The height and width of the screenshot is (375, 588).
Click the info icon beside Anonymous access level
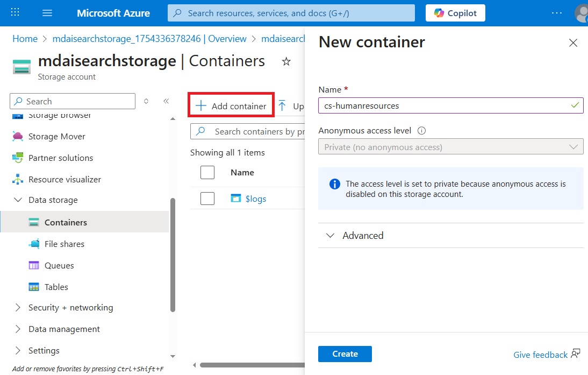(x=421, y=130)
